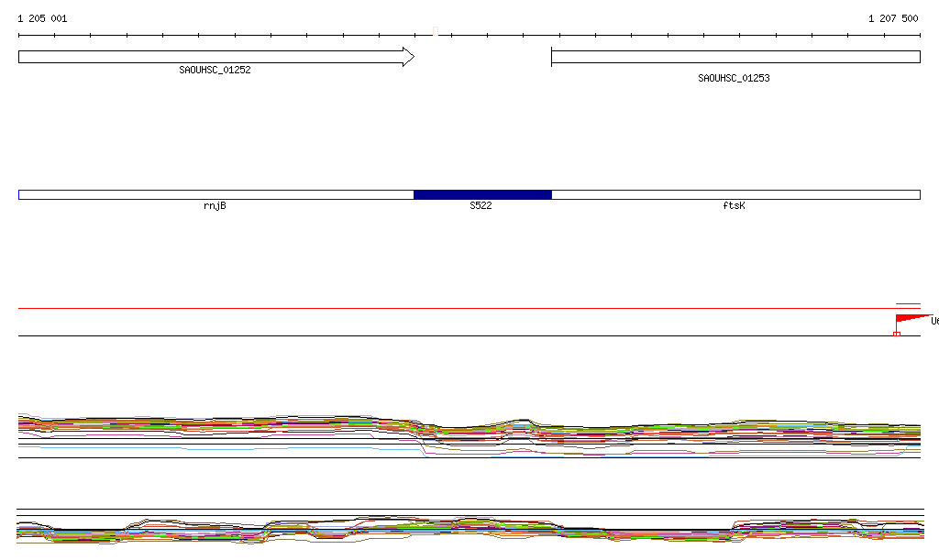Select the ftsK white segment bar
939x560 pixels.
[x=735, y=194]
